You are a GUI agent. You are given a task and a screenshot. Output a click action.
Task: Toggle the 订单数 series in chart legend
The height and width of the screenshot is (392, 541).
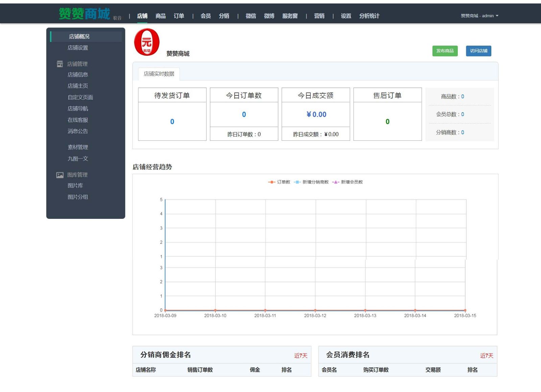coord(279,182)
